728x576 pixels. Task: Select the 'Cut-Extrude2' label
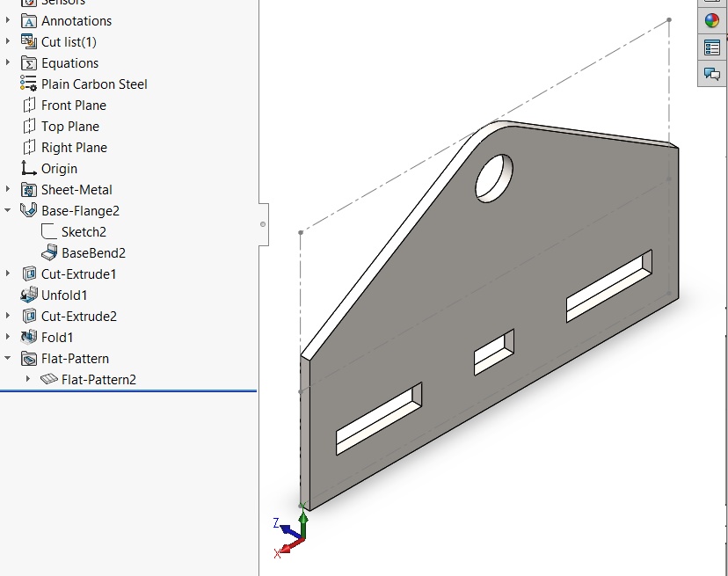click(79, 317)
